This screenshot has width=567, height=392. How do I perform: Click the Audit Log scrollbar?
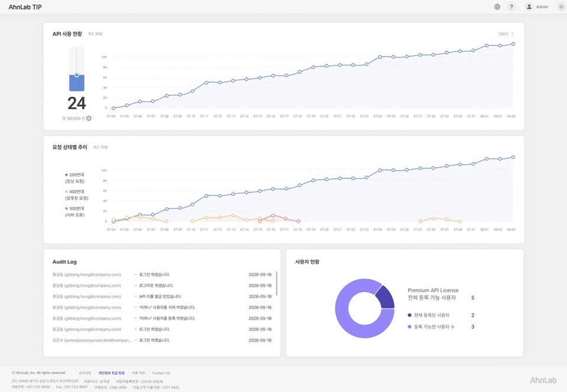click(276, 283)
